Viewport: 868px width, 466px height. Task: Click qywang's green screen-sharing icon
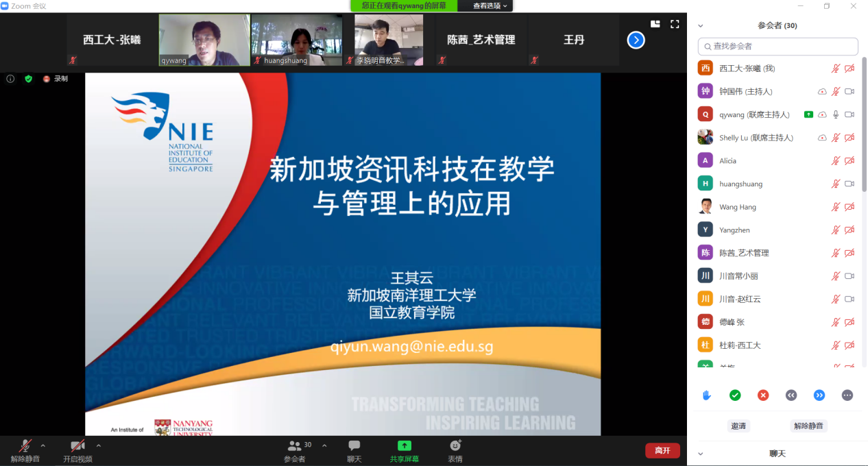click(x=808, y=114)
